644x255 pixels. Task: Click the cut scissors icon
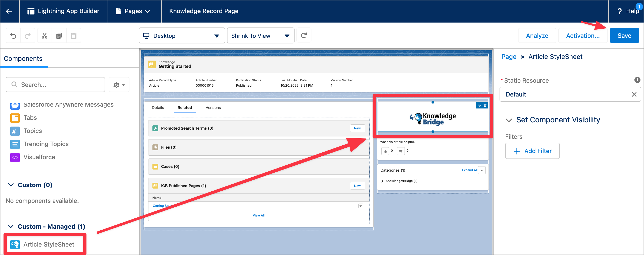(45, 36)
